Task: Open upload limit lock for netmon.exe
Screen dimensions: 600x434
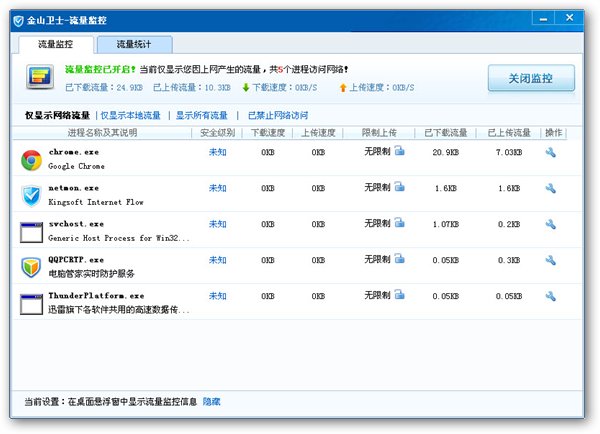Action: tap(399, 187)
